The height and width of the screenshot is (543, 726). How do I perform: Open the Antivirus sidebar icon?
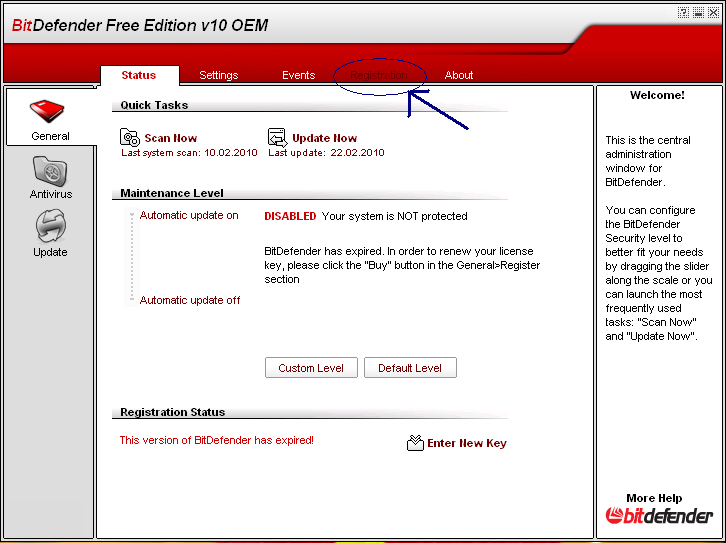point(50,171)
